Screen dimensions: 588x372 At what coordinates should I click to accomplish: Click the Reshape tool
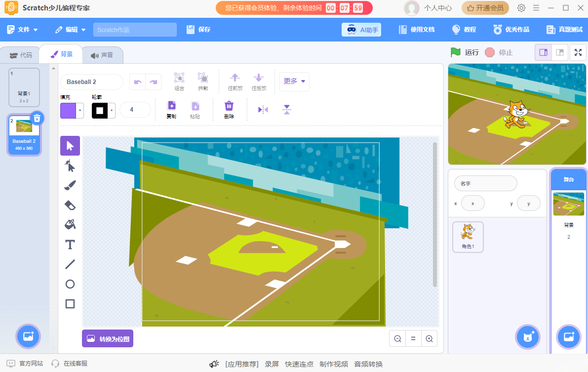coord(70,166)
